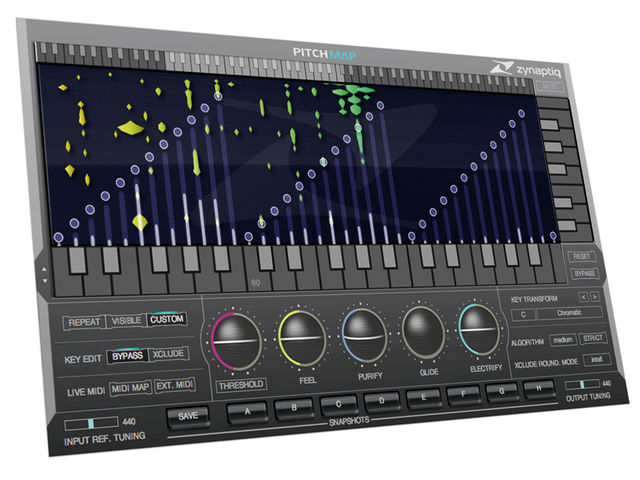This screenshot has height=480, width=640.
Task: Click the Output Tuning slider
Action: pyautogui.click(x=582, y=384)
